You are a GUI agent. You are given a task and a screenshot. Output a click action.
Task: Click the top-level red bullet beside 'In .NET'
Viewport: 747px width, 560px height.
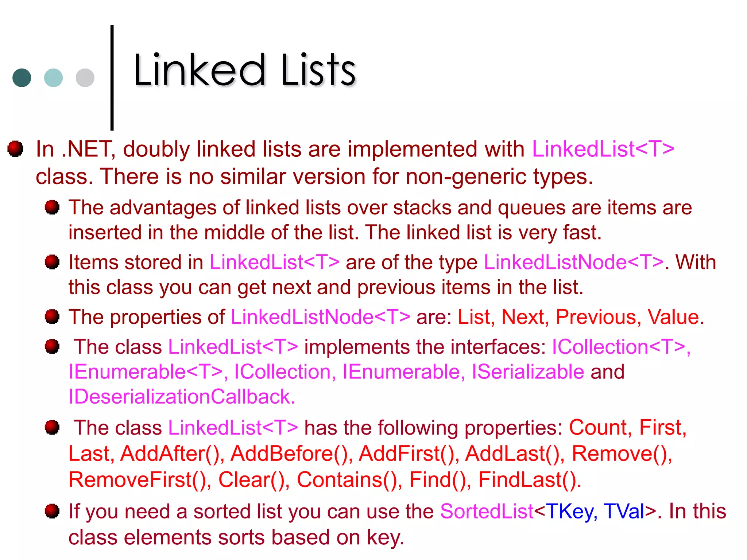point(15,149)
